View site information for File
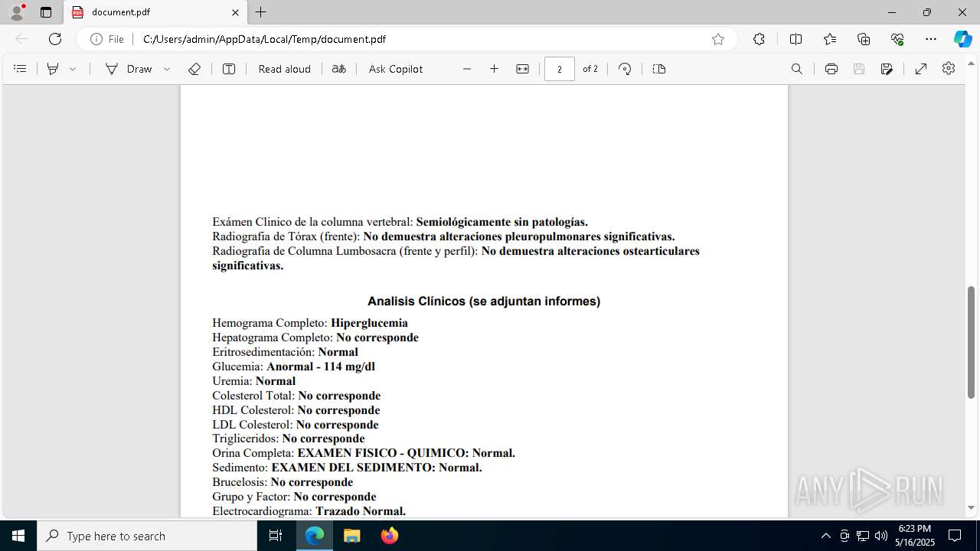Viewport: 980px width, 551px height. [x=107, y=39]
